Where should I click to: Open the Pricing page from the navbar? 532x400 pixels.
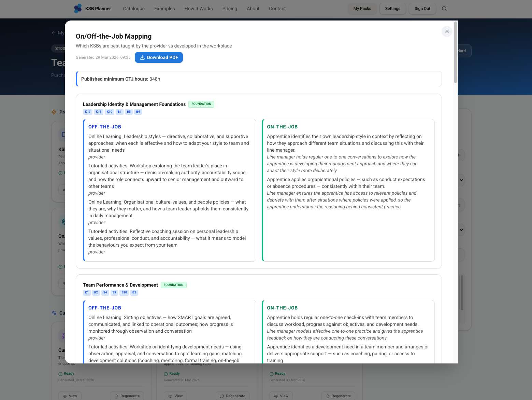[230, 9]
